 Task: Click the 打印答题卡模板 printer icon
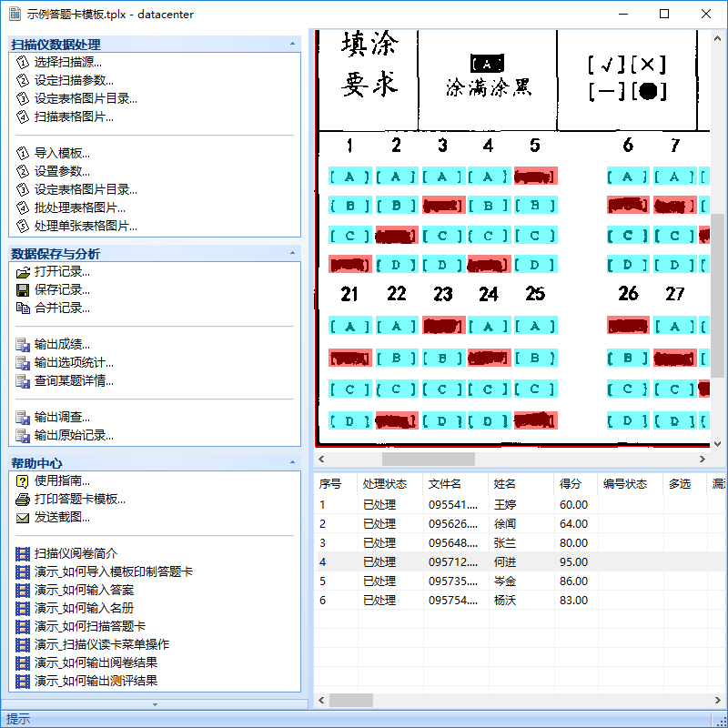click(22, 500)
